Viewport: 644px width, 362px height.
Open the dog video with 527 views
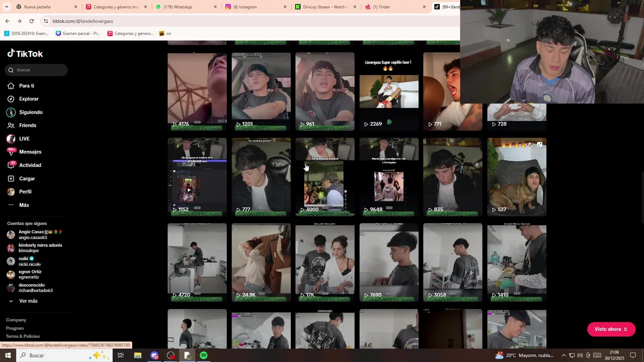517,177
